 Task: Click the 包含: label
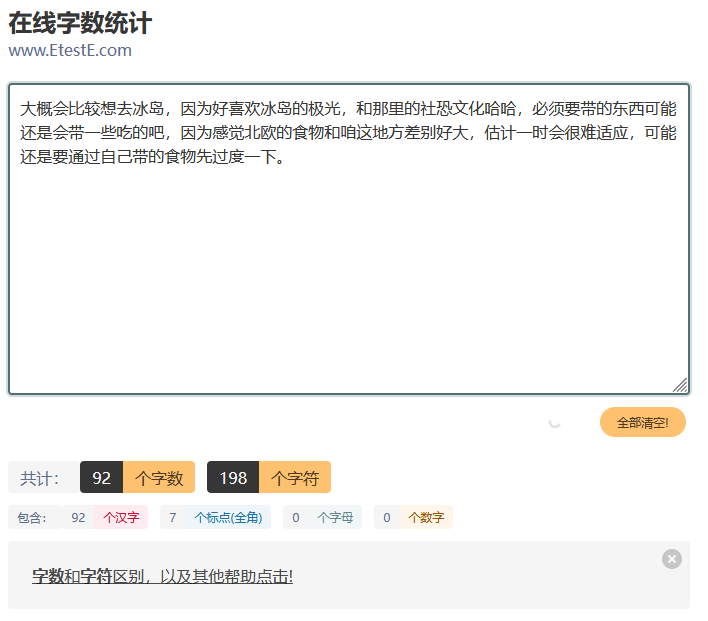(x=35, y=517)
